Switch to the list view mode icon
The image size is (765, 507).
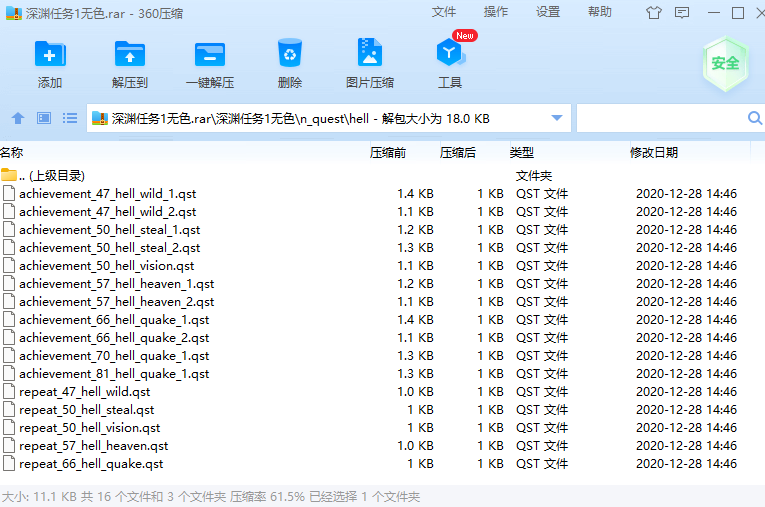70,118
